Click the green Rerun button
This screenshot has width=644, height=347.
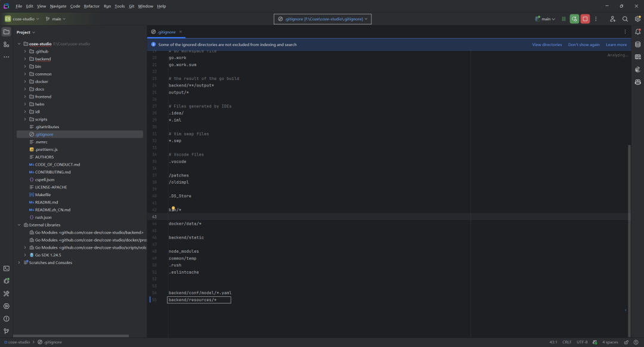pos(574,19)
